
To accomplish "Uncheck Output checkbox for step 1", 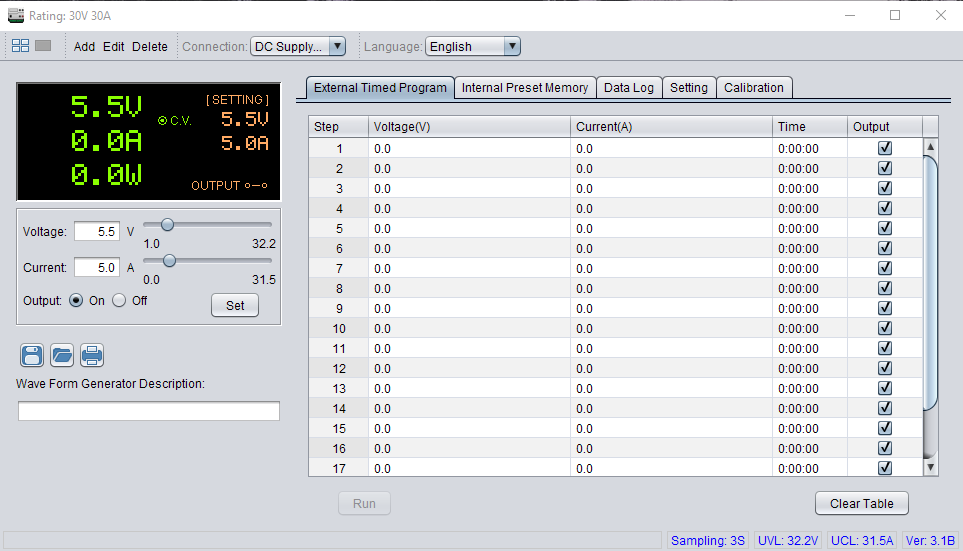I will (885, 148).
